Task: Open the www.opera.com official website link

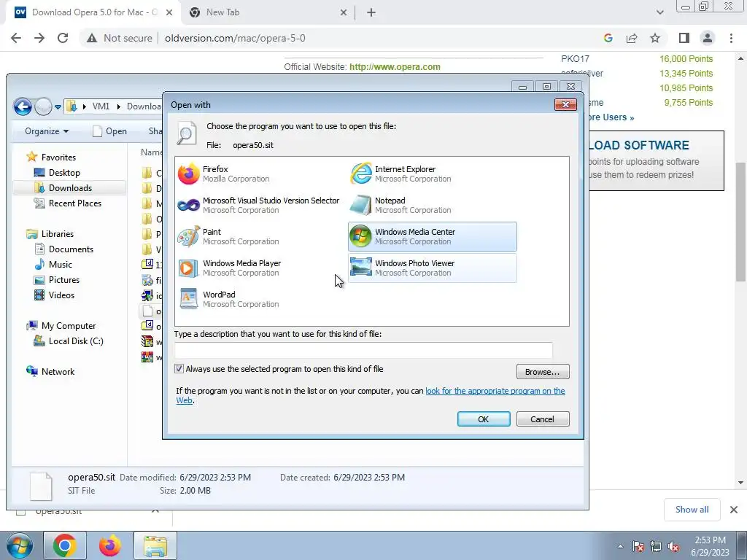Action: click(x=395, y=67)
